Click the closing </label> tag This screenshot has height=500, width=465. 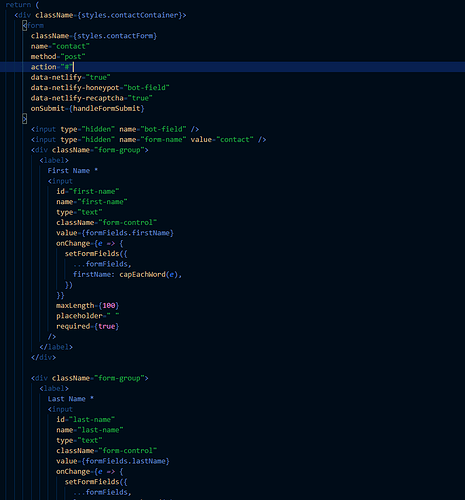[56, 347]
